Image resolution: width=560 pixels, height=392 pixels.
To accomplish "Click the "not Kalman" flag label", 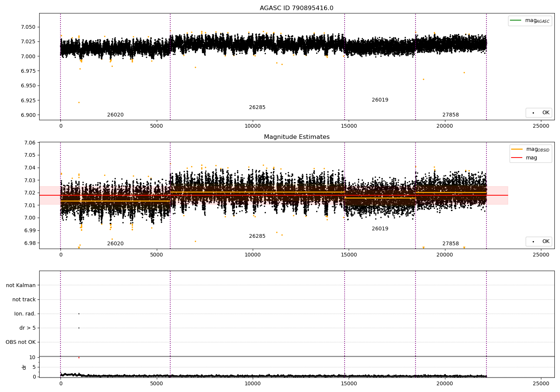I will click(21, 285).
